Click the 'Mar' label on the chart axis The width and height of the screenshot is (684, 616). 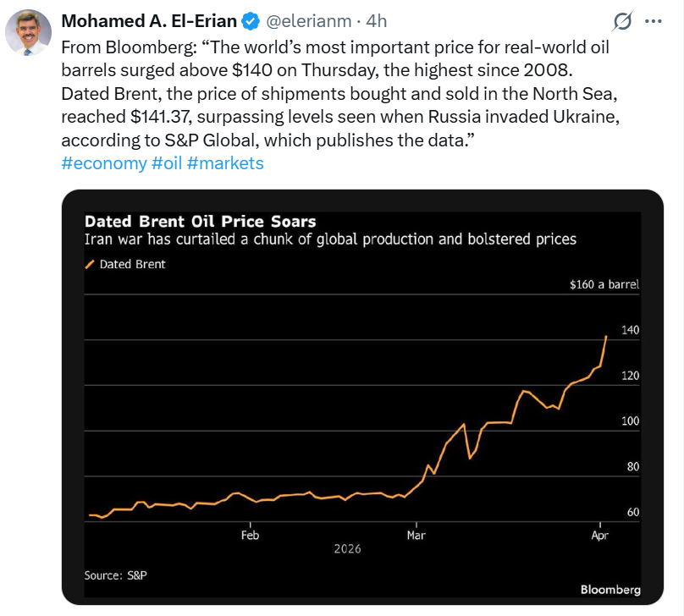pos(416,535)
